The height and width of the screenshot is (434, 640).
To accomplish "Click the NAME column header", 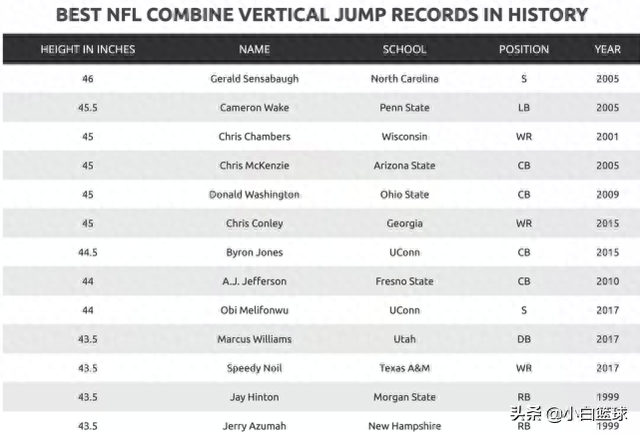I will (254, 49).
